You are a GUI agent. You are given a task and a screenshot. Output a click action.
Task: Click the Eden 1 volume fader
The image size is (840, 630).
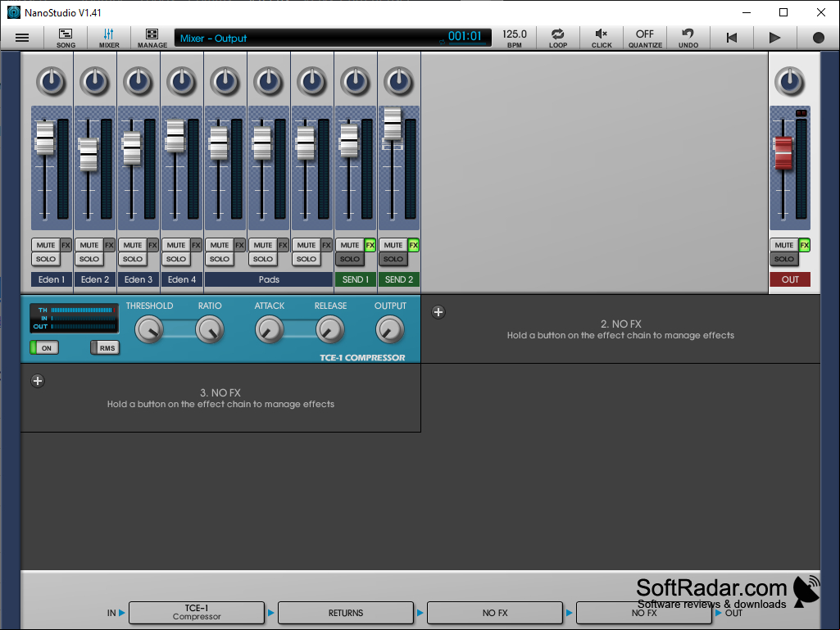[45, 138]
